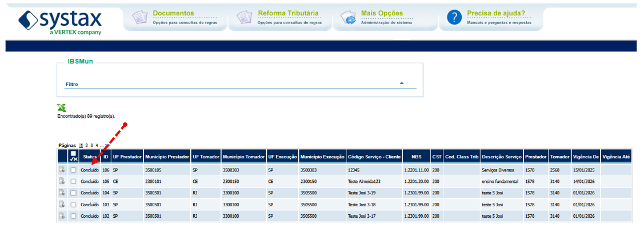Toggle the select-all checkbox in table header
Image resolution: width=644 pixels, height=228 pixels.
74,153
